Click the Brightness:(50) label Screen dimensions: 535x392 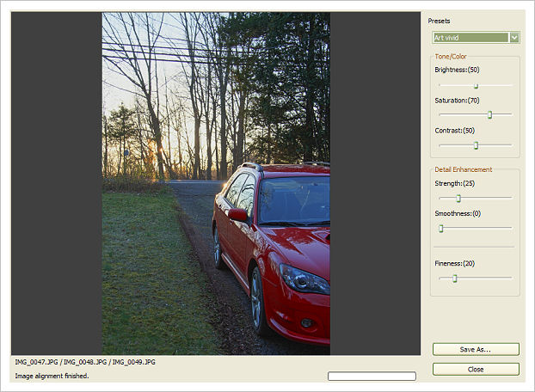pyautogui.click(x=457, y=70)
